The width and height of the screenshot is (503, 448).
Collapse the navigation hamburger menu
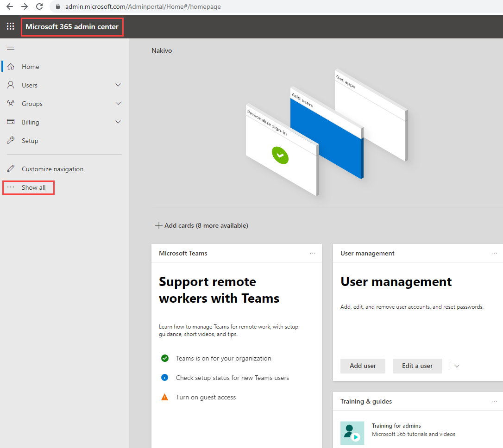coord(11,48)
